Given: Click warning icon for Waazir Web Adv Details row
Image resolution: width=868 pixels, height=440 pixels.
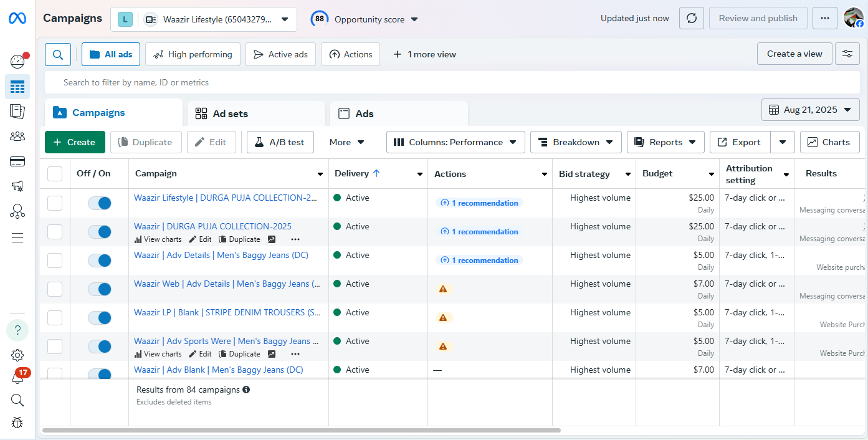Looking at the screenshot, I should (443, 289).
